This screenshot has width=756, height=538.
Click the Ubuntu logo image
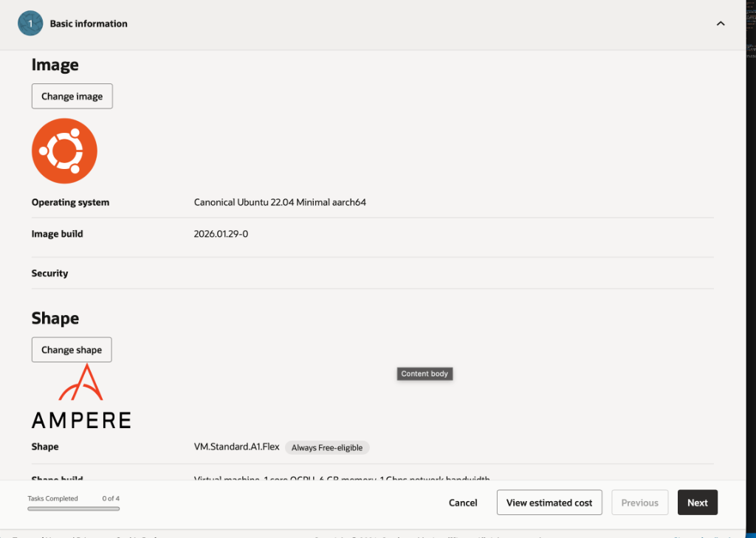(64, 151)
